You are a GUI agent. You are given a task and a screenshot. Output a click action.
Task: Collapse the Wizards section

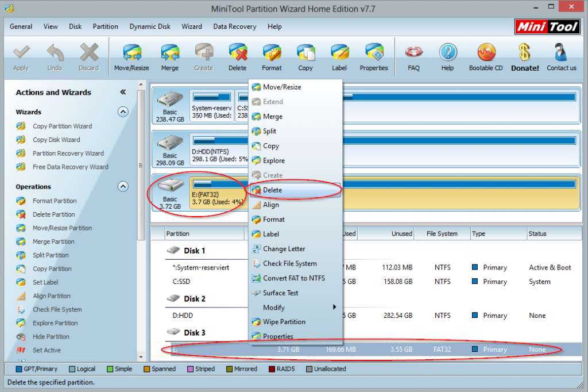(123, 112)
